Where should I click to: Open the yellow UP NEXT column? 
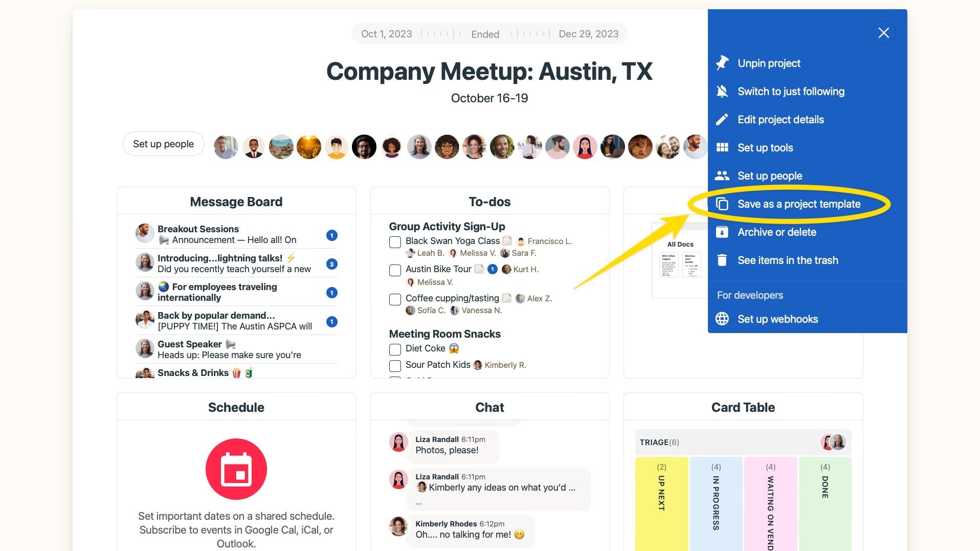click(661, 504)
